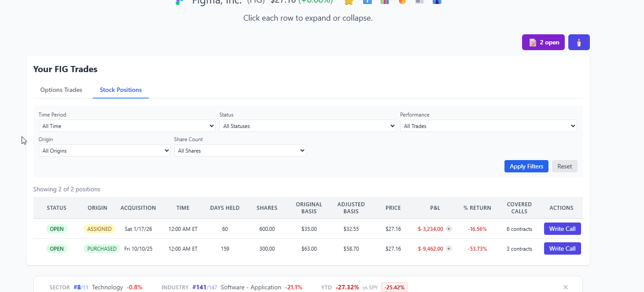This screenshot has width=644, height=292.
Task: Click the P&L column header
Action: tap(435, 208)
